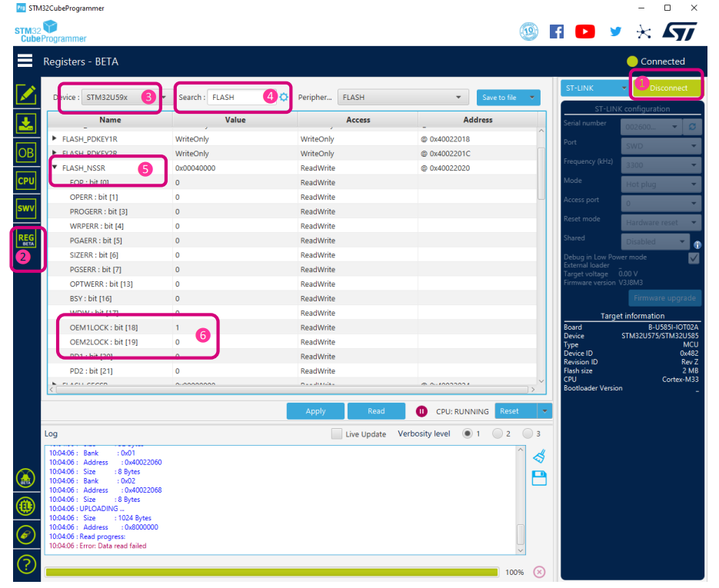Open the Option Bytes panel
Viewport: 719px width, 588px height.
pyautogui.click(x=25, y=152)
